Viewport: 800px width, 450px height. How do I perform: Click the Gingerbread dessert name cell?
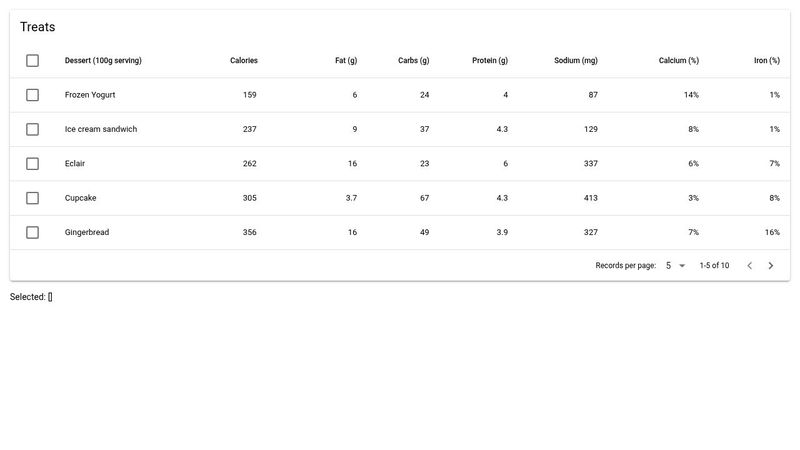tap(87, 232)
